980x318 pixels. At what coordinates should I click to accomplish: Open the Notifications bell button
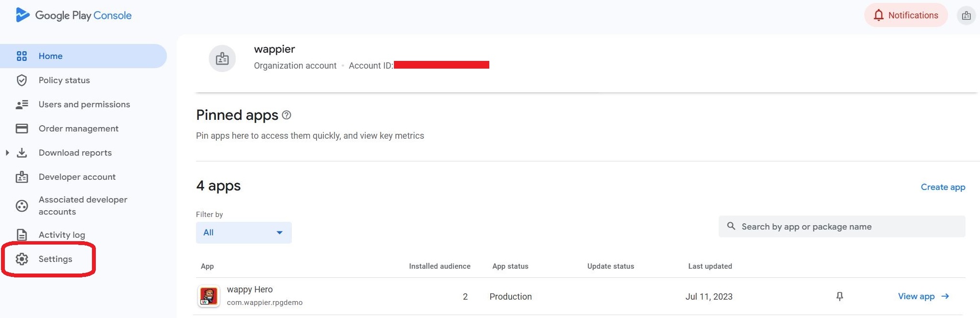[x=905, y=15]
